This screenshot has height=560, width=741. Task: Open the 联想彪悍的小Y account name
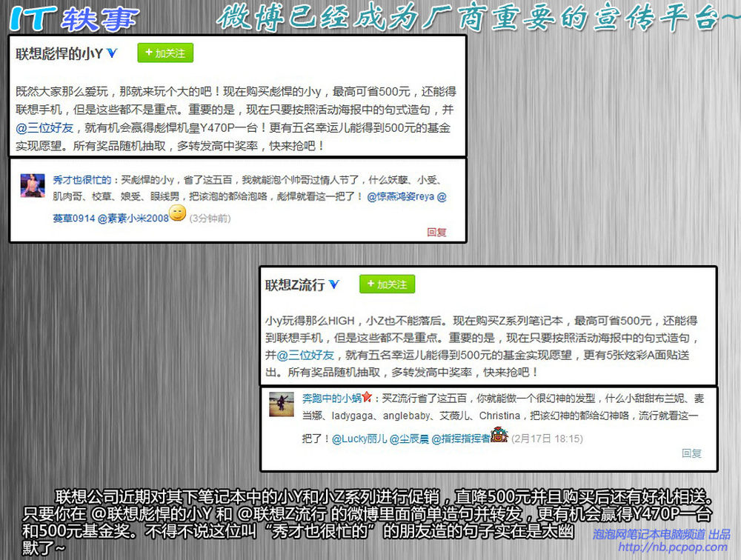click(59, 54)
